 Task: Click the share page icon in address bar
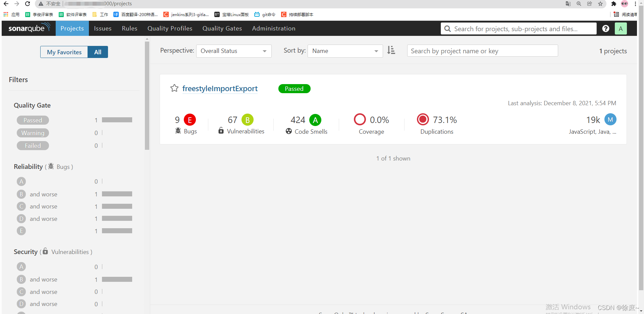click(x=590, y=4)
